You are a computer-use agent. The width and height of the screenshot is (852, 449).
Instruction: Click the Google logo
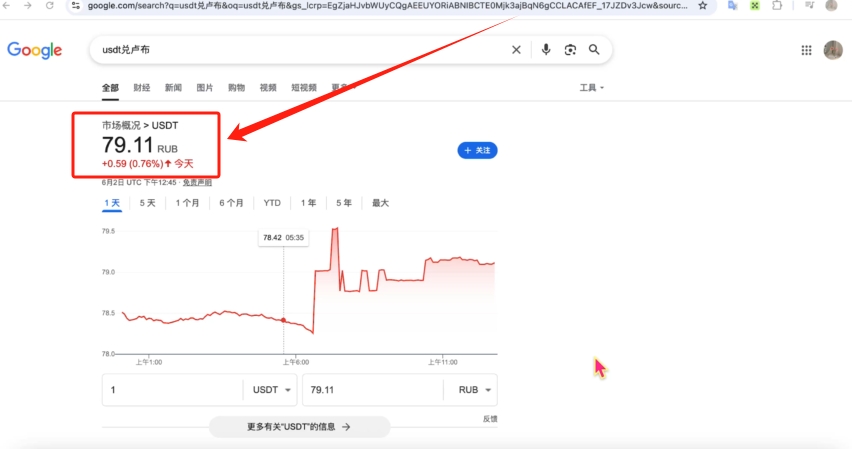[34, 50]
